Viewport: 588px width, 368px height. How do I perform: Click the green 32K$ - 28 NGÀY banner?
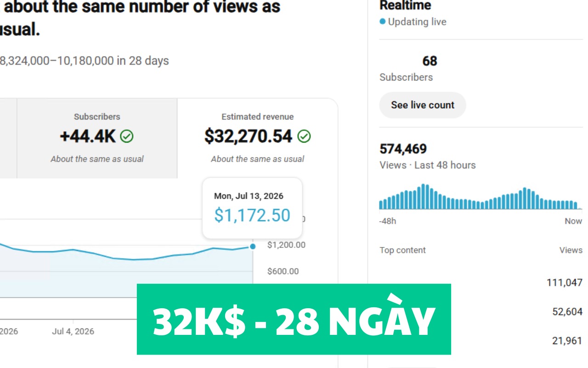point(294,319)
